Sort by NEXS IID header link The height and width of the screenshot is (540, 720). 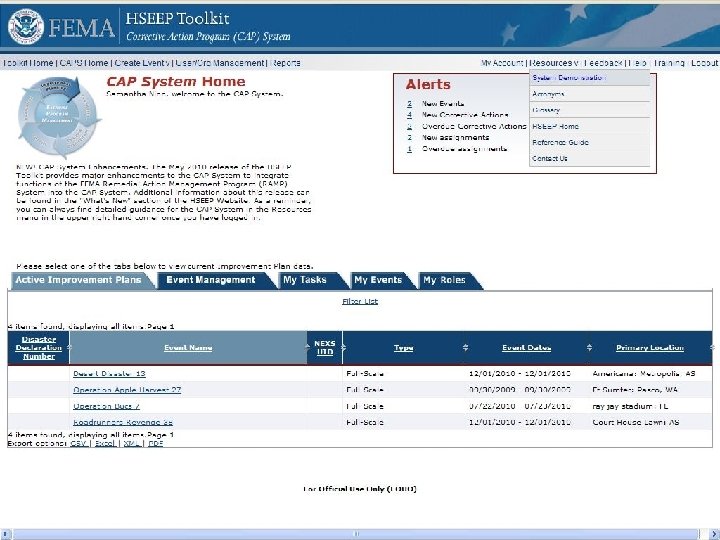(325, 348)
